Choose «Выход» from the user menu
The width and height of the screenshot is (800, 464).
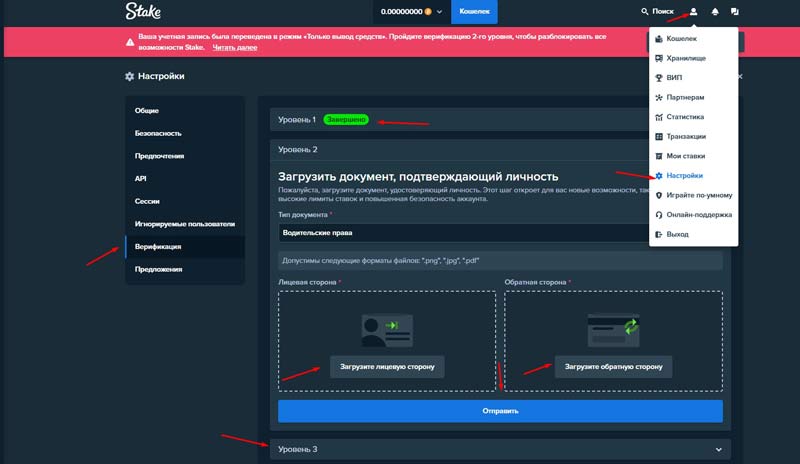(677, 234)
